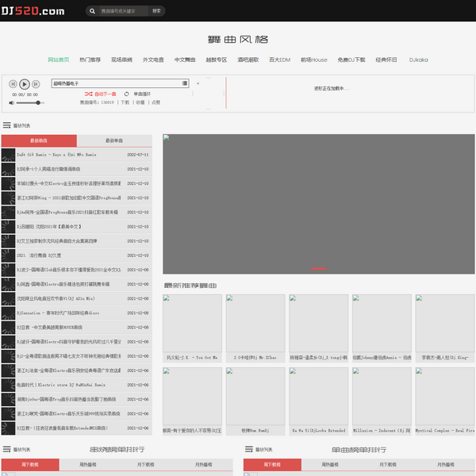Type in the song search input field
Screen dimensions: 476x476
pos(123,11)
